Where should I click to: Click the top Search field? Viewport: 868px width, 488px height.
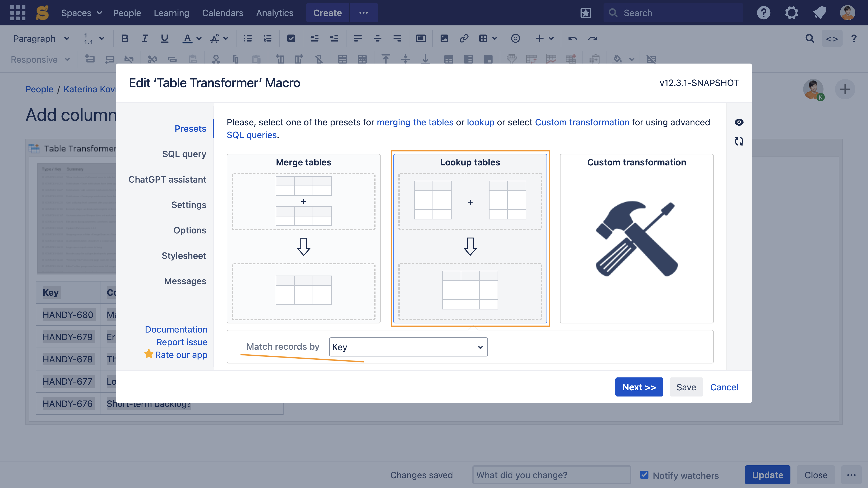tap(673, 13)
